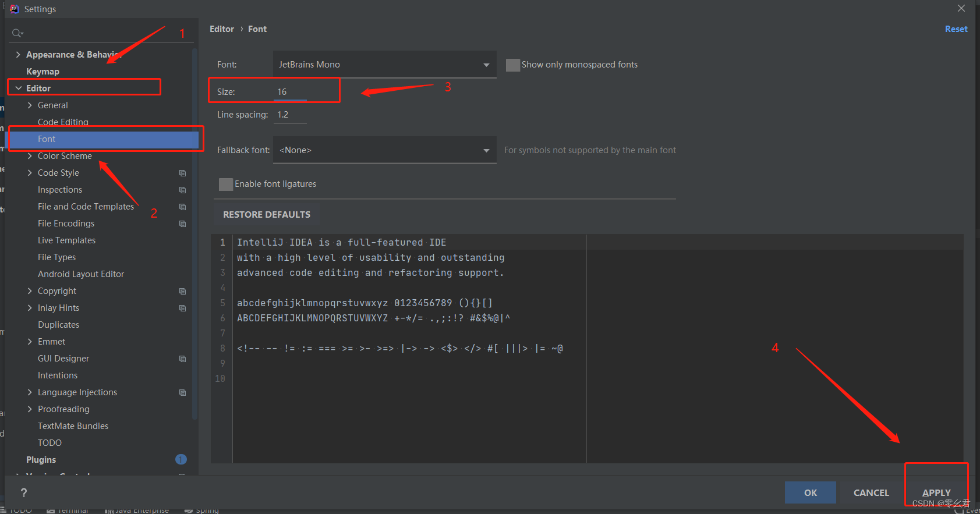The height and width of the screenshot is (514, 980).
Task: Expand the Color Scheme node
Action: tap(30, 156)
